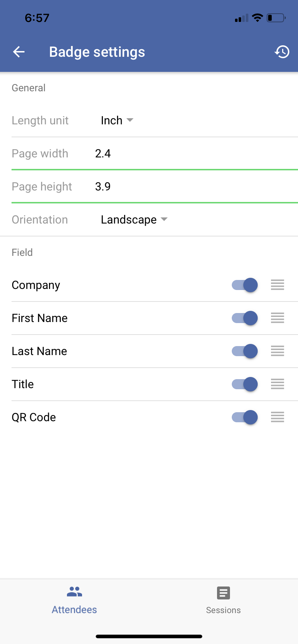Image resolution: width=298 pixels, height=644 pixels.
Task: Select the Page height input field
Action: pos(197,187)
